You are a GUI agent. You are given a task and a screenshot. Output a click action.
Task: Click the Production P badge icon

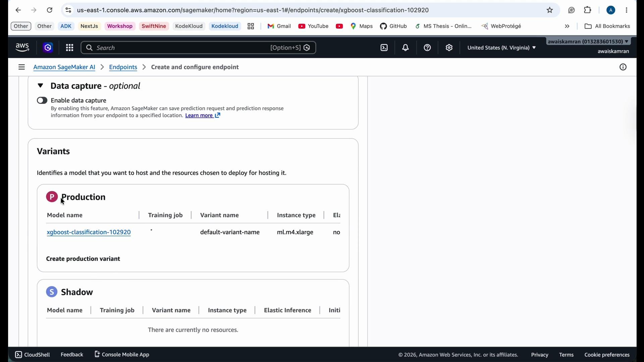(52, 197)
